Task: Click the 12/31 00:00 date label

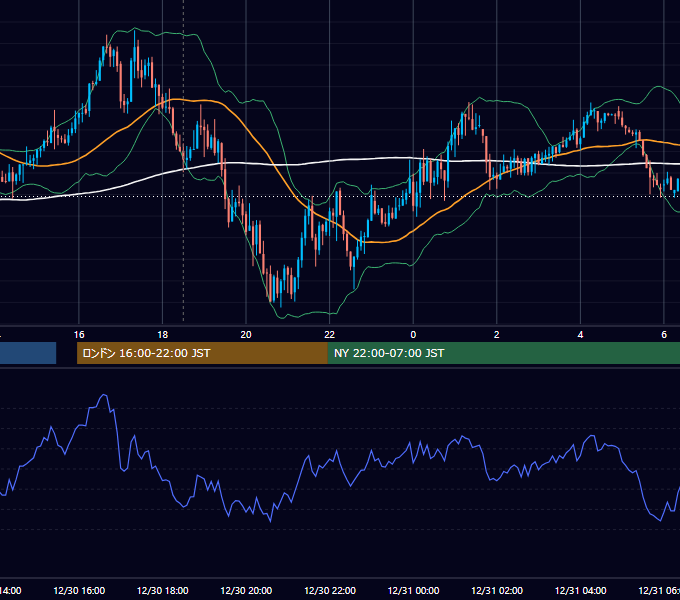Action: coord(413,590)
